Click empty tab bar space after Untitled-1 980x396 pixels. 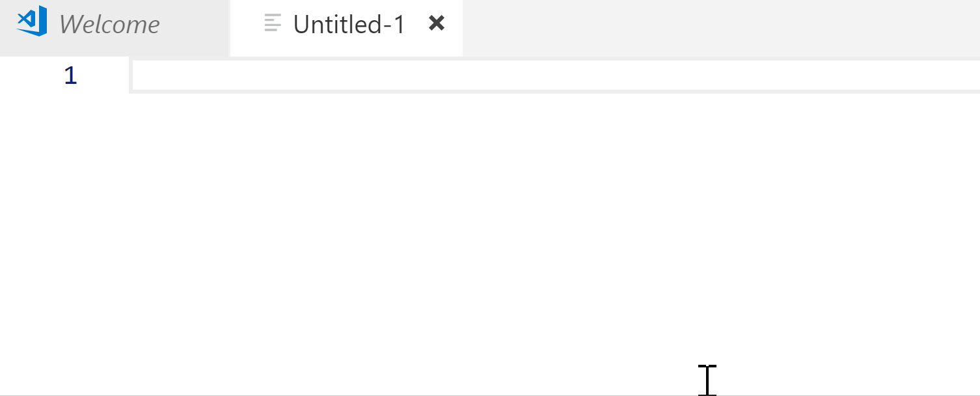[721, 28]
